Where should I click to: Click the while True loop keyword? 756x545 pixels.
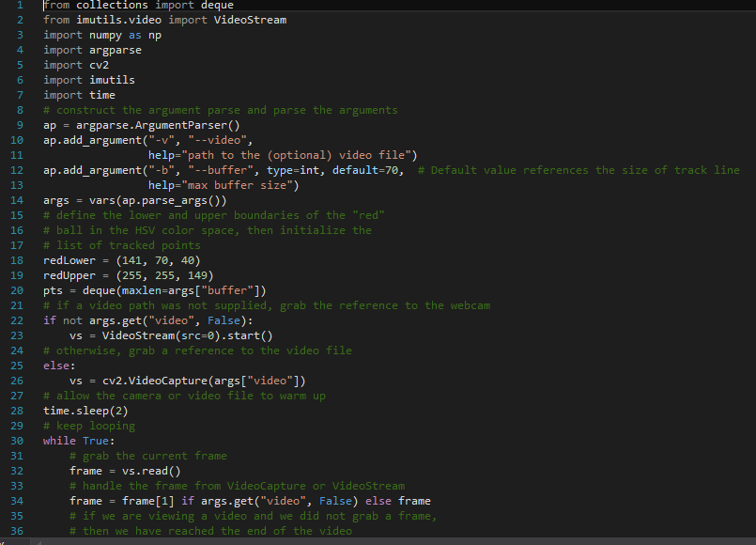58,441
